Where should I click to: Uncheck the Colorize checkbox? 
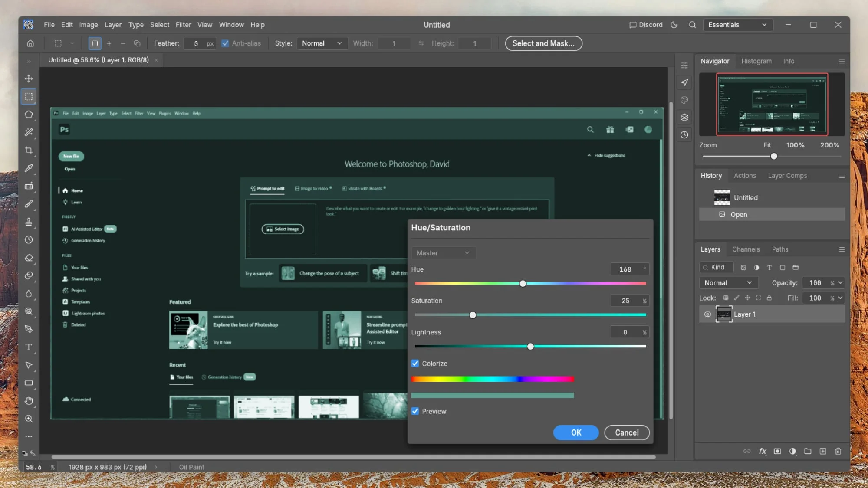[x=415, y=364]
